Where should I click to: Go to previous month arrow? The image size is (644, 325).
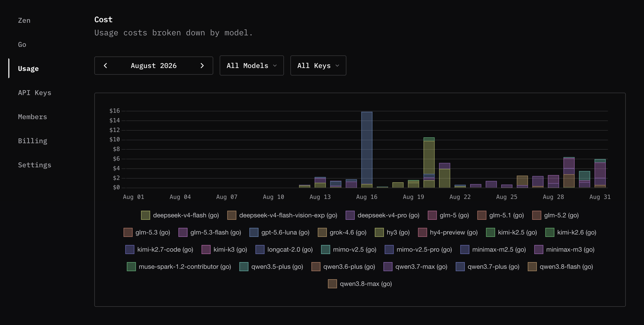pyautogui.click(x=105, y=66)
